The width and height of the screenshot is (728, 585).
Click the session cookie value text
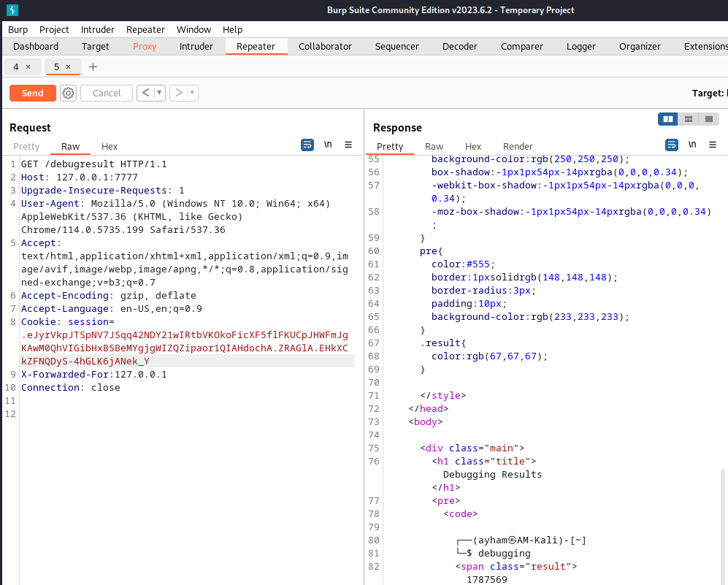coord(184,348)
